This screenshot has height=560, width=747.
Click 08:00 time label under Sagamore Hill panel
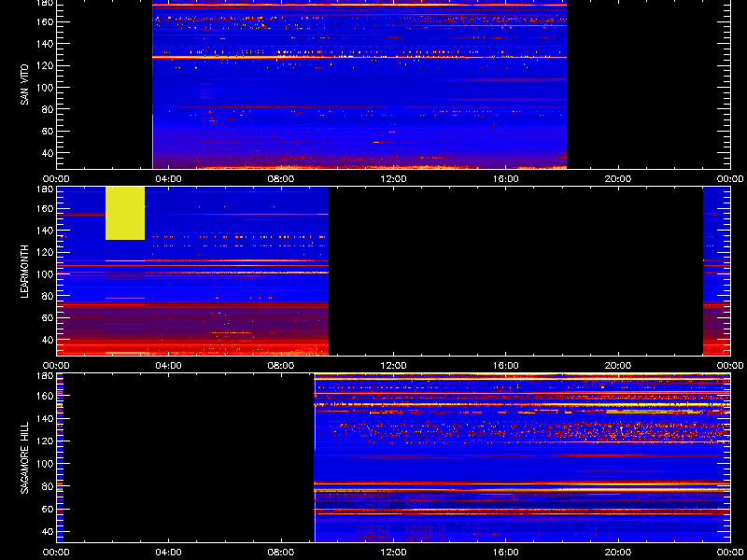[281, 553]
